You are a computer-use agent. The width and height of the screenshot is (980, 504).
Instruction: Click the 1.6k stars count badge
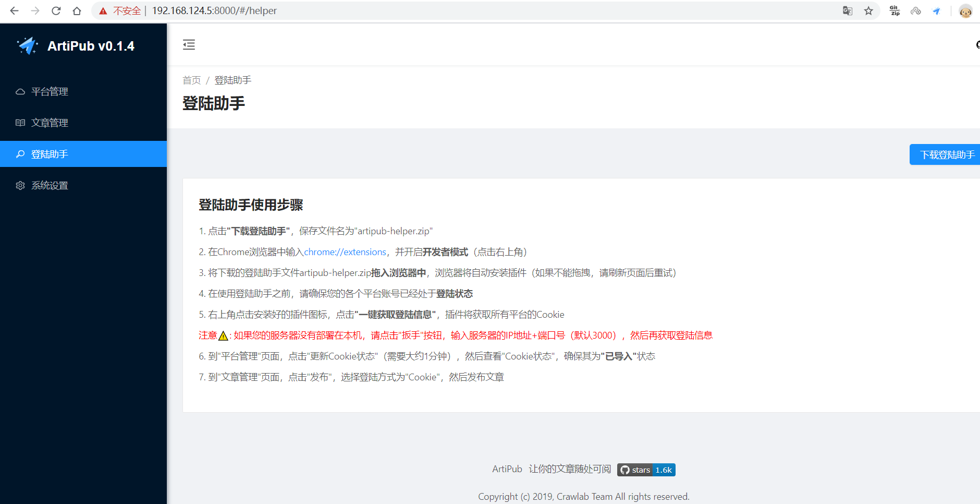pos(664,470)
